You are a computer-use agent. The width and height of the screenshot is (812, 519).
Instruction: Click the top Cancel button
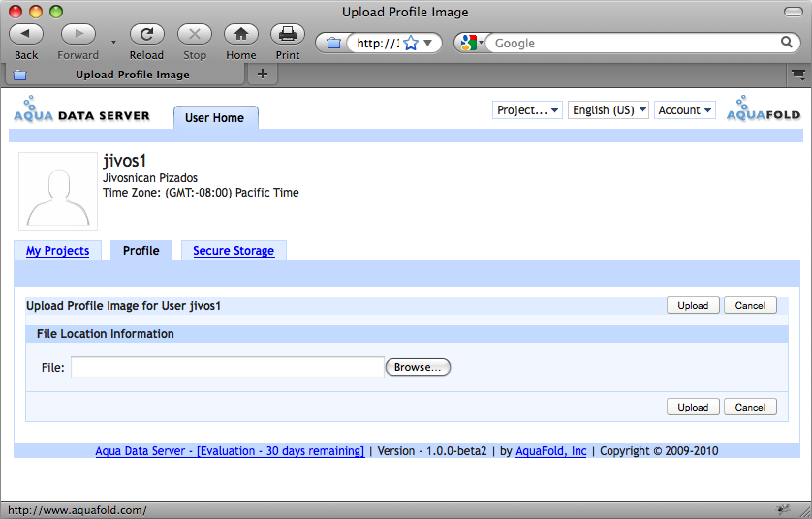[750, 305]
